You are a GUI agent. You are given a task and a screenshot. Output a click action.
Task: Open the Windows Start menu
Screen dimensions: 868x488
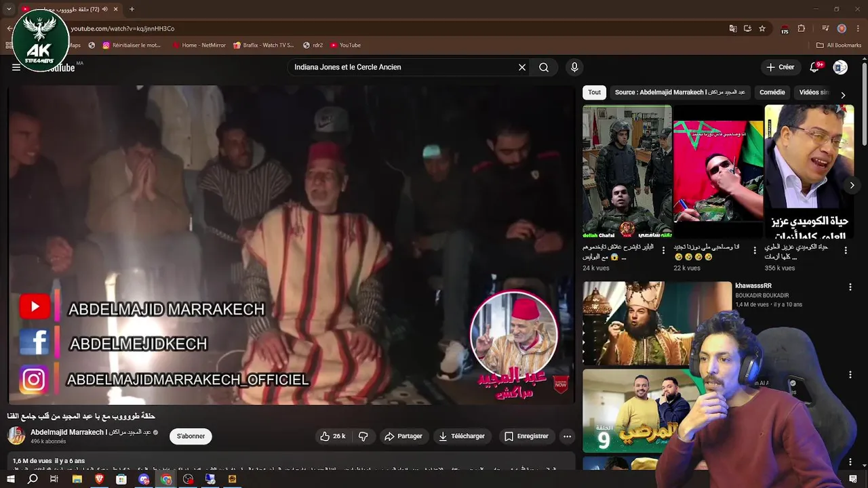pos(11,479)
